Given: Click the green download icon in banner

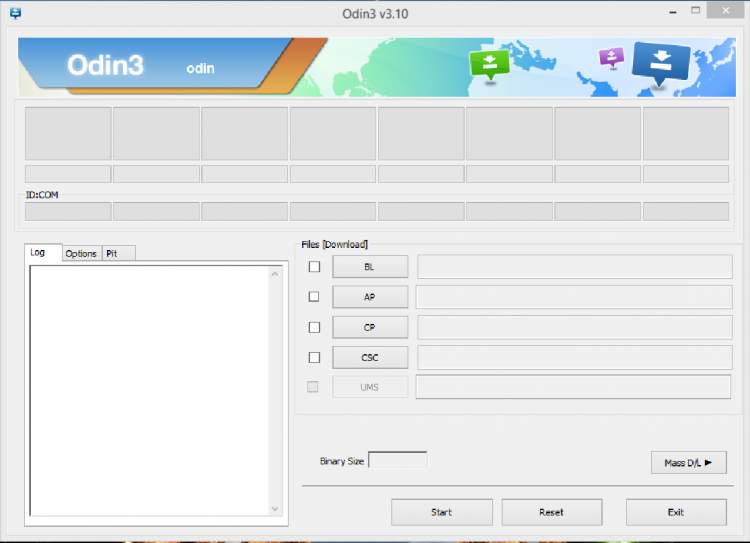Looking at the screenshot, I should (489, 66).
